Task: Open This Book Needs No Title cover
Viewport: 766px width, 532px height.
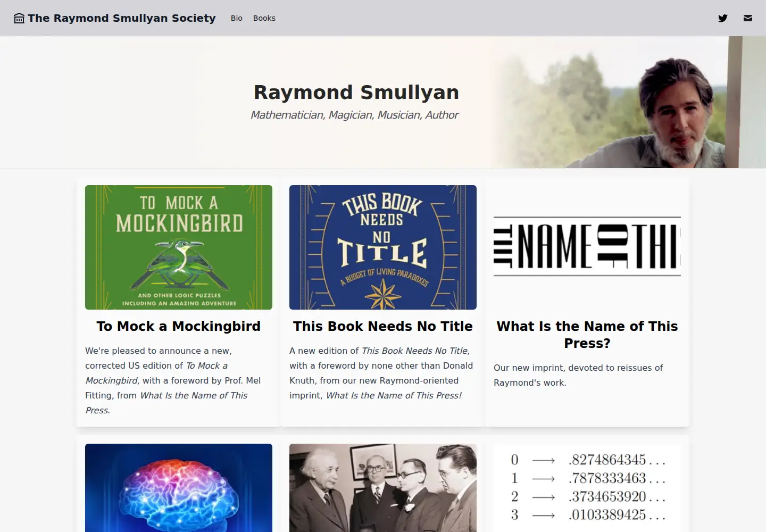Action: (x=383, y=247)
